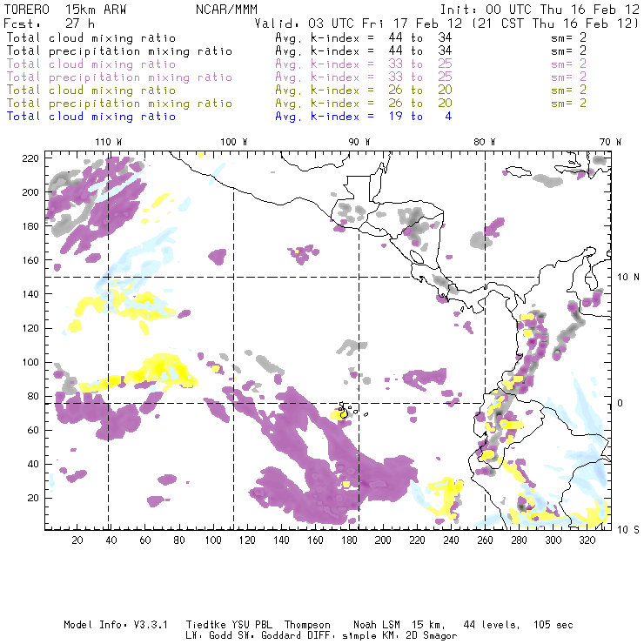Click purple 'Total precipitation mixing ratio' legend entry
This screenshot has width=644, height=644.
[119, 77]
